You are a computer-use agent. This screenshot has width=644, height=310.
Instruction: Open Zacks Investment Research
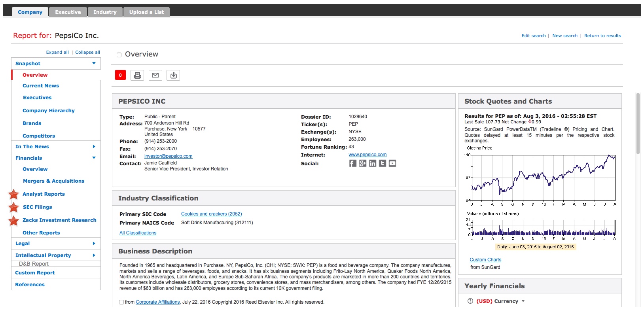(59, 220)
